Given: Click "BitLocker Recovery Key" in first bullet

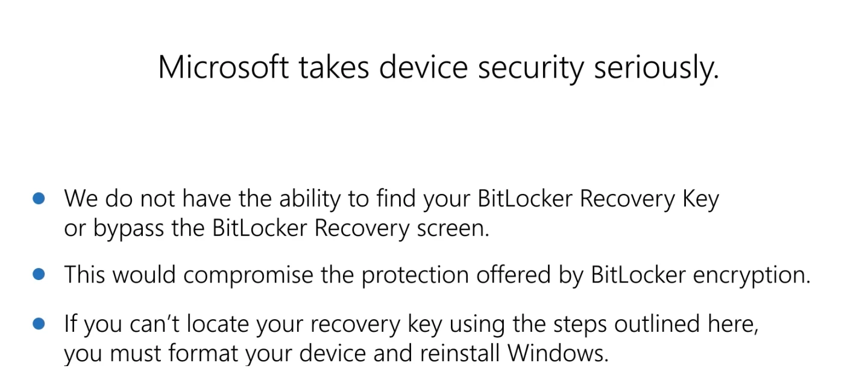Looking at the screenshot, I should tap(598, 198).
